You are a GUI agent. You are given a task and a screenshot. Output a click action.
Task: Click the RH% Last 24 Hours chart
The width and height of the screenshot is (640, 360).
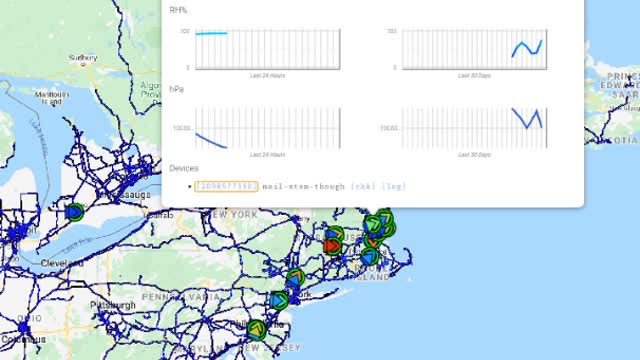tap(267, 49)
